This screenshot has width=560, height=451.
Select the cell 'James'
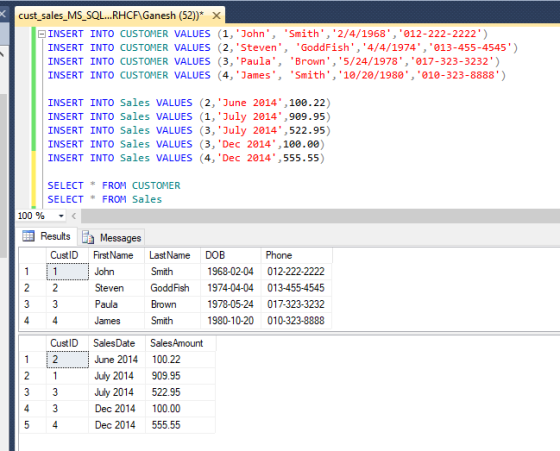point(116,321)
